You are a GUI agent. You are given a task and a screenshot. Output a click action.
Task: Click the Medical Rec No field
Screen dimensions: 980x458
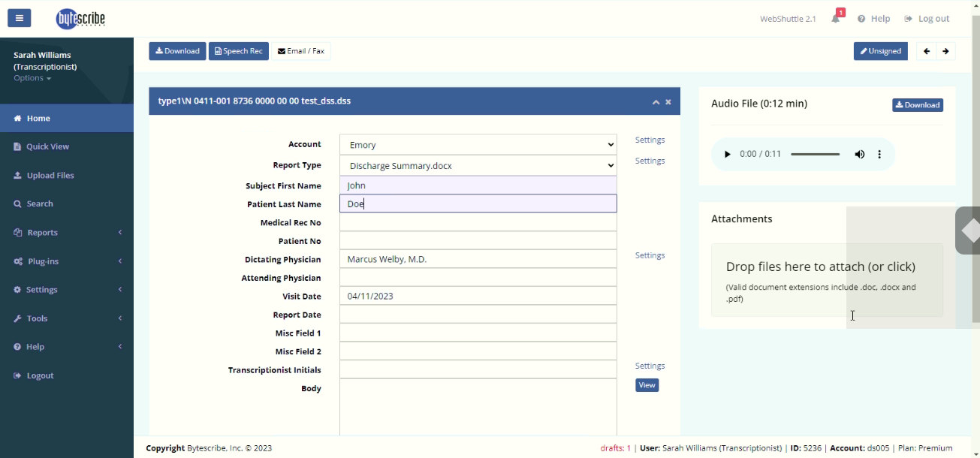click(478, 222)
